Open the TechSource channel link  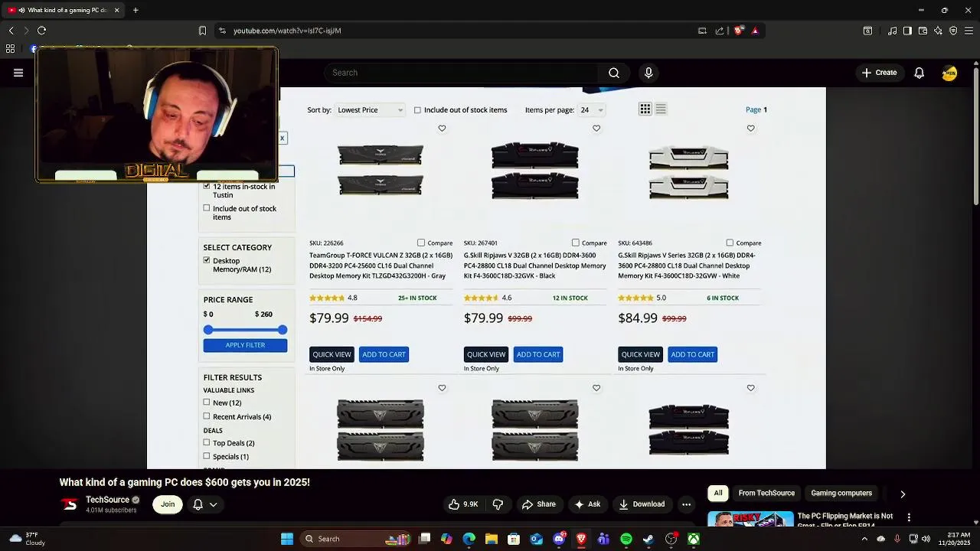click(x=107, y=500)
